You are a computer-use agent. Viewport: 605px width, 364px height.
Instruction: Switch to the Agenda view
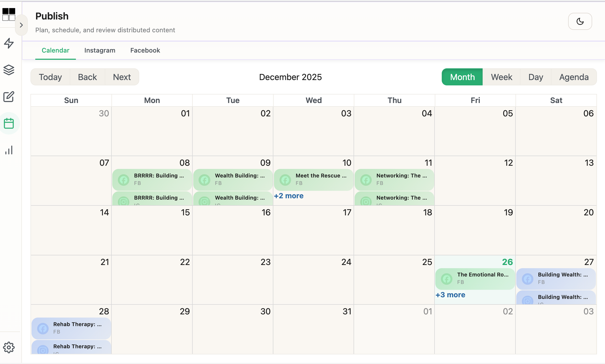tap(574, 77)
